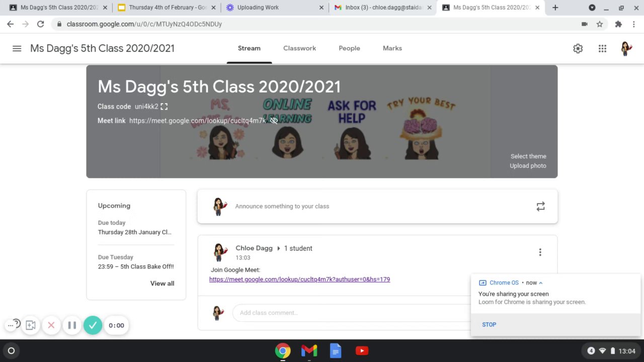Screen dimensions: 644x362
Task: Switch to the Gmail Inbox tab
Action: click(x=383, y=8)
